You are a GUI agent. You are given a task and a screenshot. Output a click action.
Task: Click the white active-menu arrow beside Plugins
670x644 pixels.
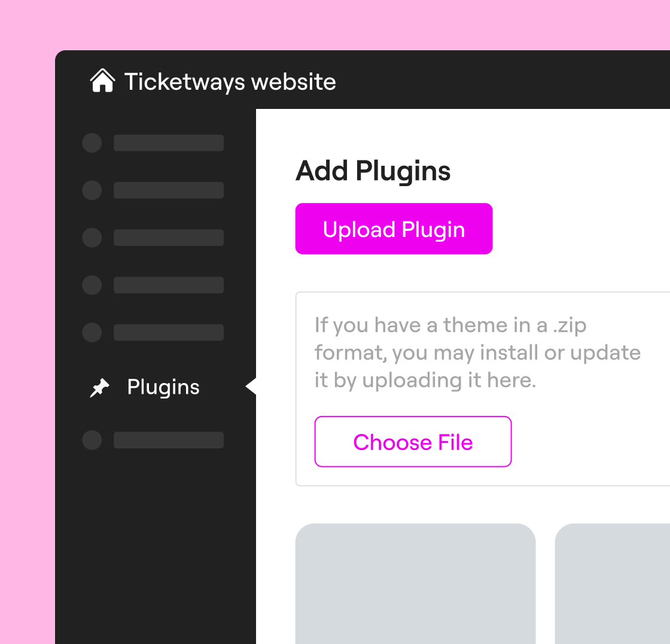coord(251,387)
